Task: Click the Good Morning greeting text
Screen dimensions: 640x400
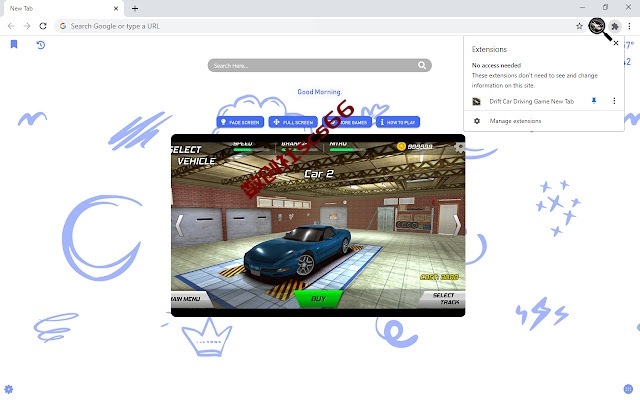Action: (x=320, y=92)
